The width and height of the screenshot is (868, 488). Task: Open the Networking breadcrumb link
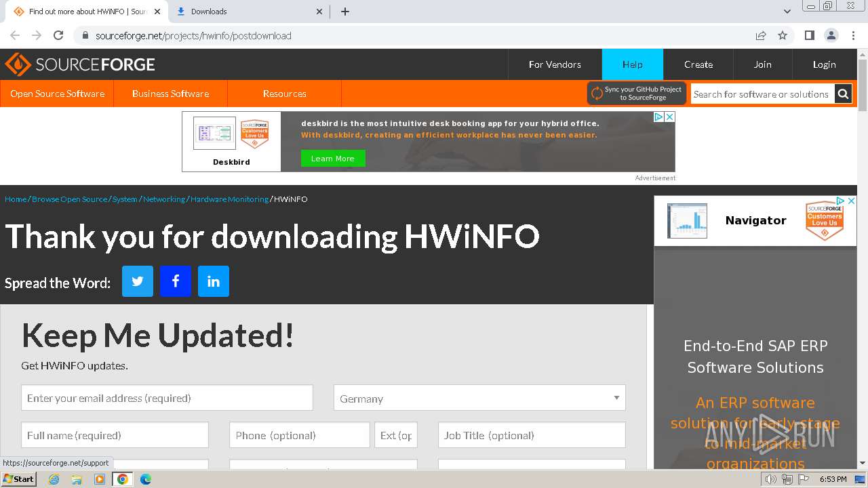(x=164, y=199)
